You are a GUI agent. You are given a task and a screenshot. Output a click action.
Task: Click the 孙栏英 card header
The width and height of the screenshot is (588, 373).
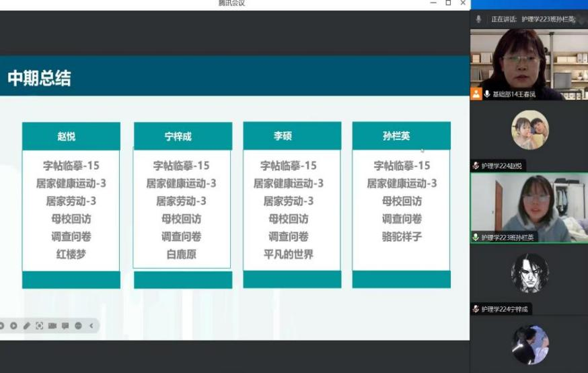(401, 136)
